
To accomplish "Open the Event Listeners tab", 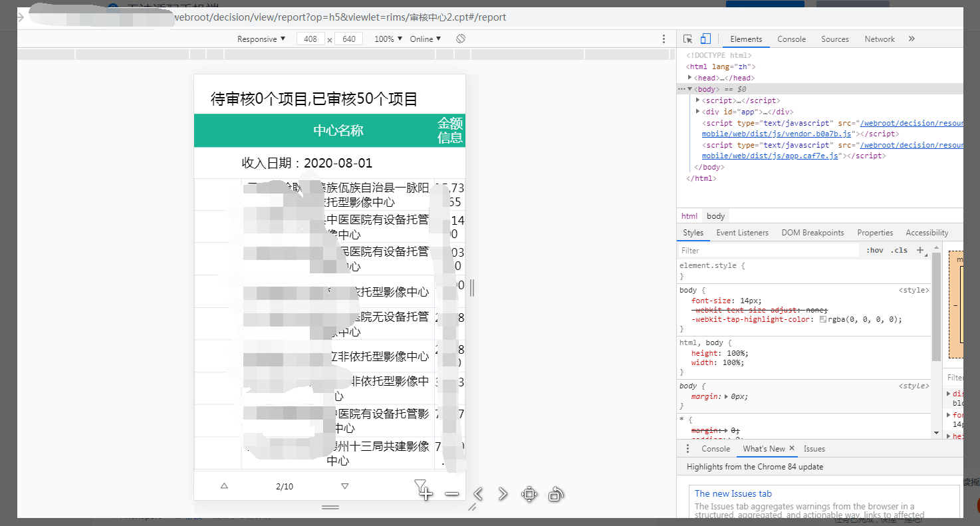I will [742, 233].
